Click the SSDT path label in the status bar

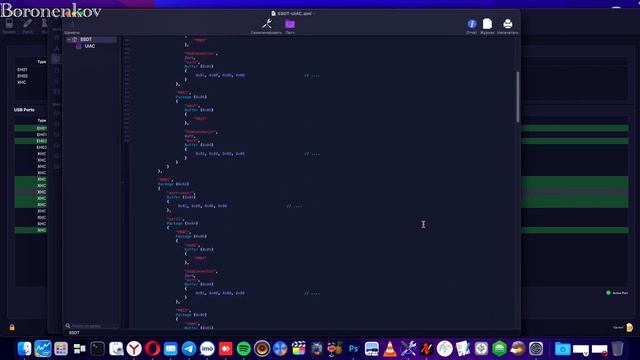[x=74, y=333]
